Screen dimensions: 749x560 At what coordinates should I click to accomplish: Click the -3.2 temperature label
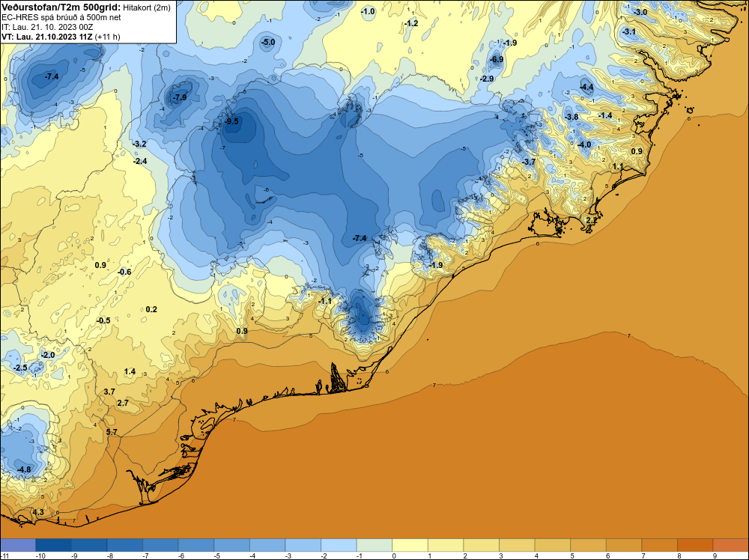tap(139, 144)
